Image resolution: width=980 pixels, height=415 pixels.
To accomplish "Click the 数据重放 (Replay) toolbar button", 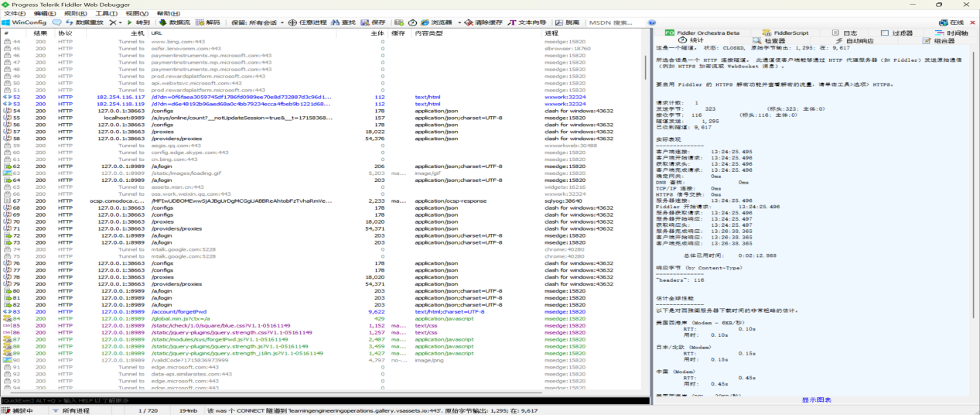I will click(x=83, y=22).
